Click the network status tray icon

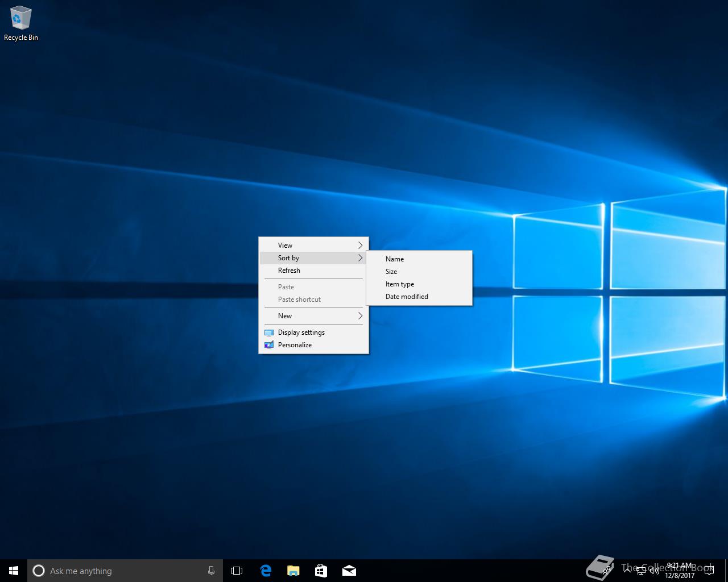point(641,571)
